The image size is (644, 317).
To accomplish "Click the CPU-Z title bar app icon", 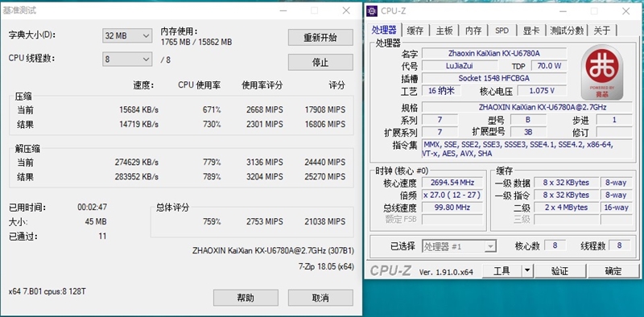I will 372,11.
